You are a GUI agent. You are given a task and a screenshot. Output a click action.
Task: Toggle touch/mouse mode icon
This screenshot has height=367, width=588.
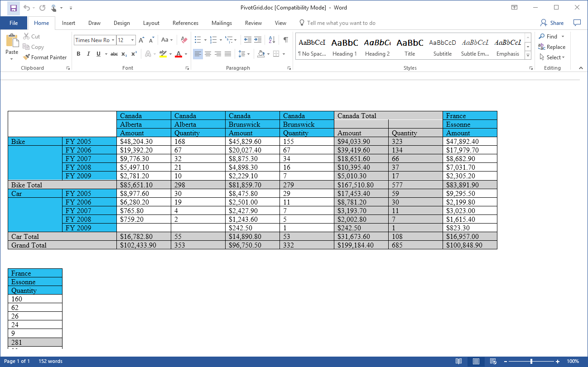(x=54, y=8)
